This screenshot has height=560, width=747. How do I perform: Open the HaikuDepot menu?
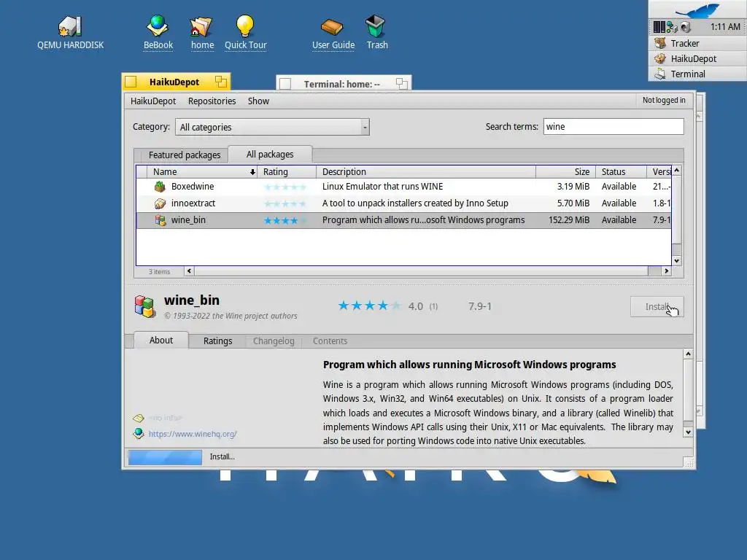(x=153, y=101)
